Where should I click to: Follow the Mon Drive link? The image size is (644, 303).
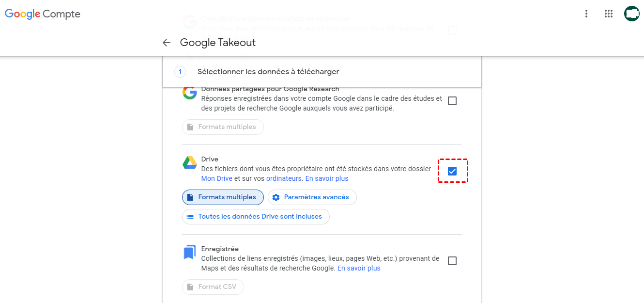(216, 178)
